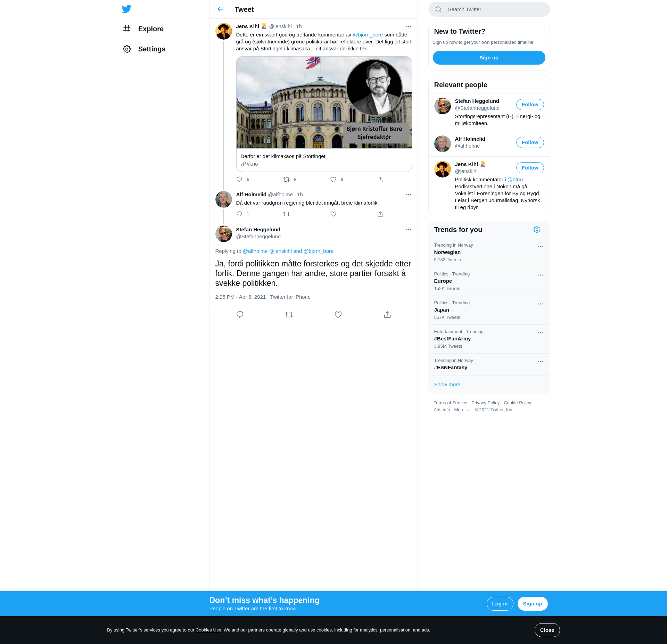This screenshot has width=667, height=644.
Task: Reply to Jens Kihl's tweet
Action: 239,180
